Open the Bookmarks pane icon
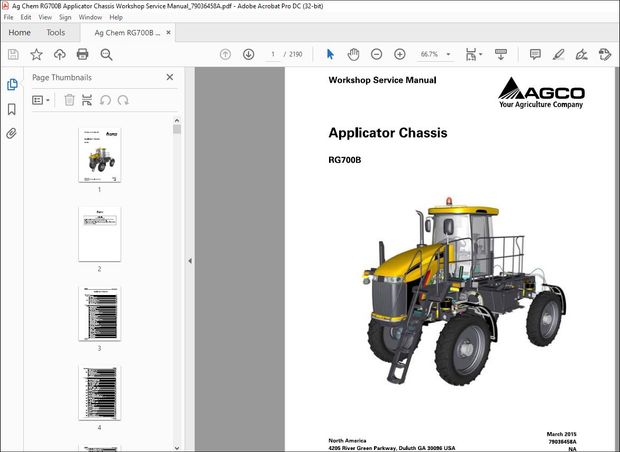Screen dimensions: 620x452 click(12, 109)
